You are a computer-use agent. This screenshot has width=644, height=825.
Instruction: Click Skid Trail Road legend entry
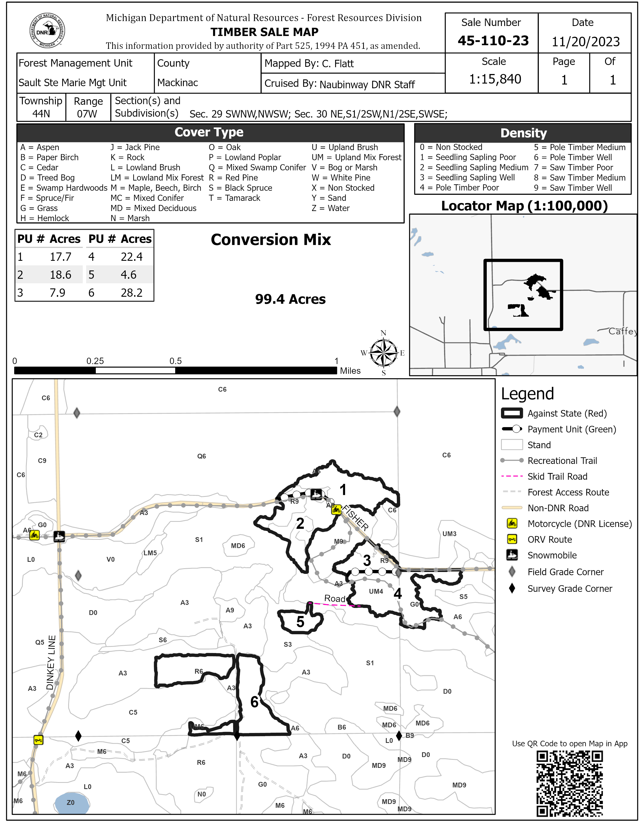tap(557, 476)
